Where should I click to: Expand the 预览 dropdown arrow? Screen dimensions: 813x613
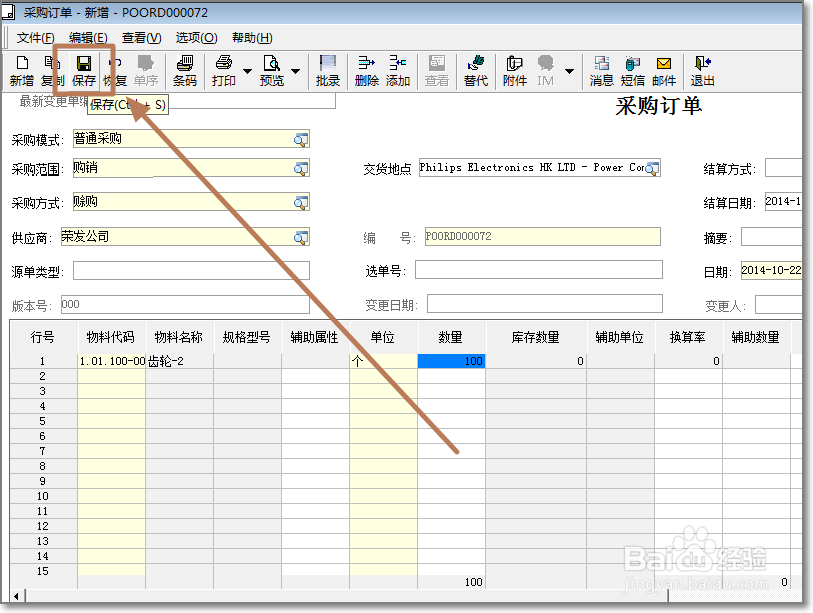[296, 71]
